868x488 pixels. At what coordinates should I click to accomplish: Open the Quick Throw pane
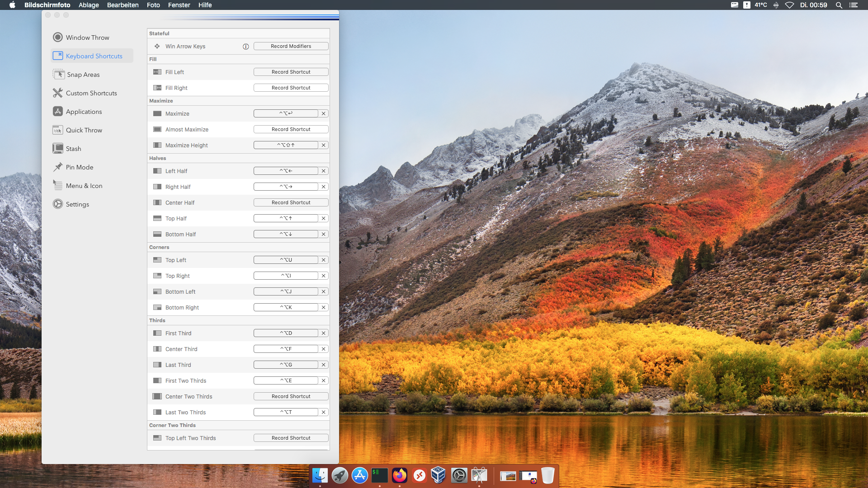[x=84, y=130]
